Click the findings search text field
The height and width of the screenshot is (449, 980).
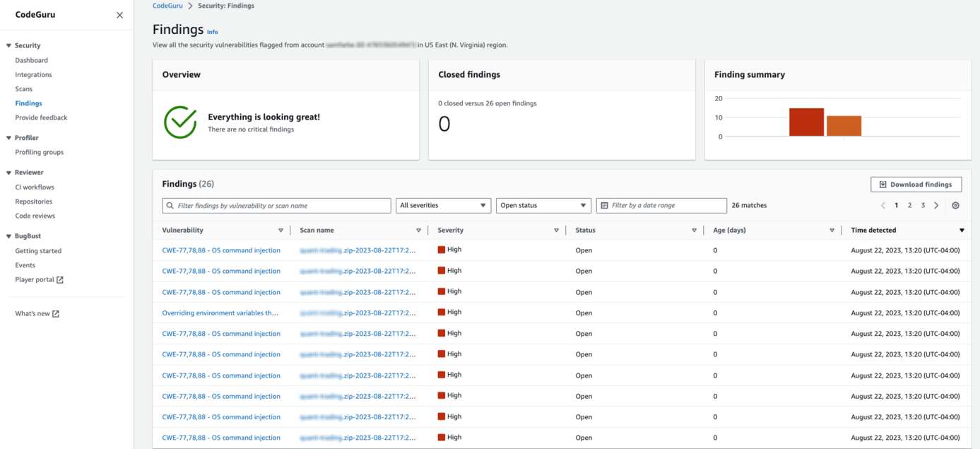pyautogui.click(x=276, y=206)
